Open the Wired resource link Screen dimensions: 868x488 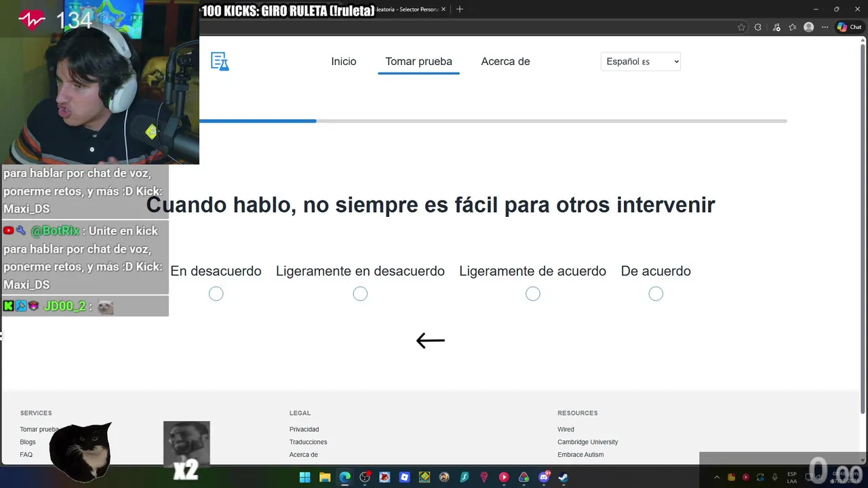[x=566, y=429]
